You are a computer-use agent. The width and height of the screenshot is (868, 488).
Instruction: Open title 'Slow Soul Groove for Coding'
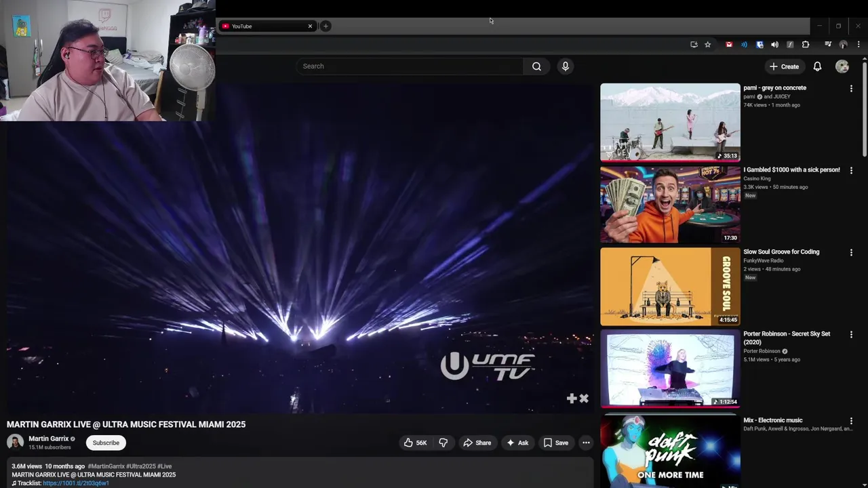point(781,252)
